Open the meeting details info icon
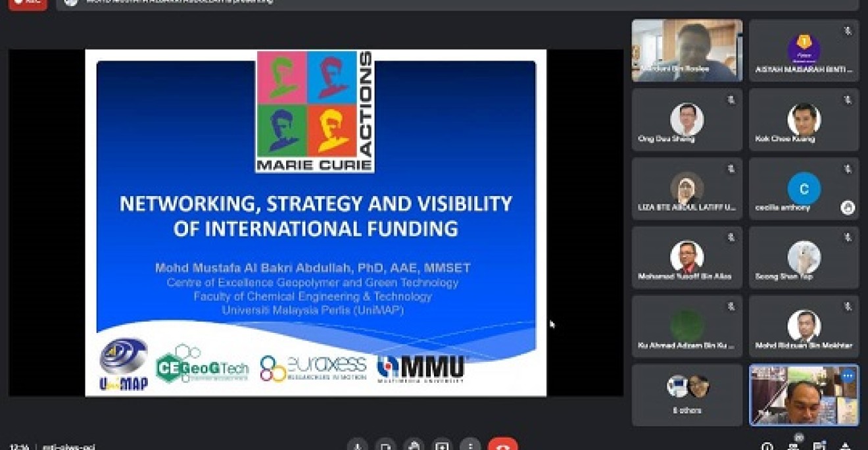Screen dimensions: 868x450 767,447
